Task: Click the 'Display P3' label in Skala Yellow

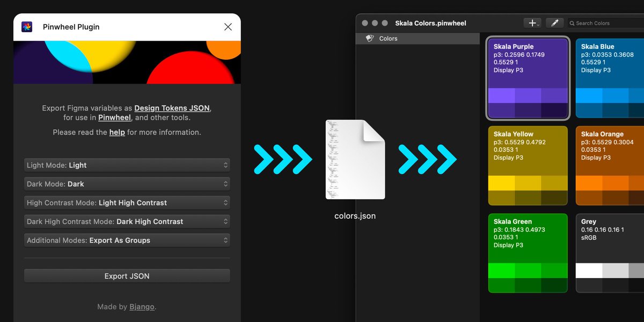Action: pos(508,158)
